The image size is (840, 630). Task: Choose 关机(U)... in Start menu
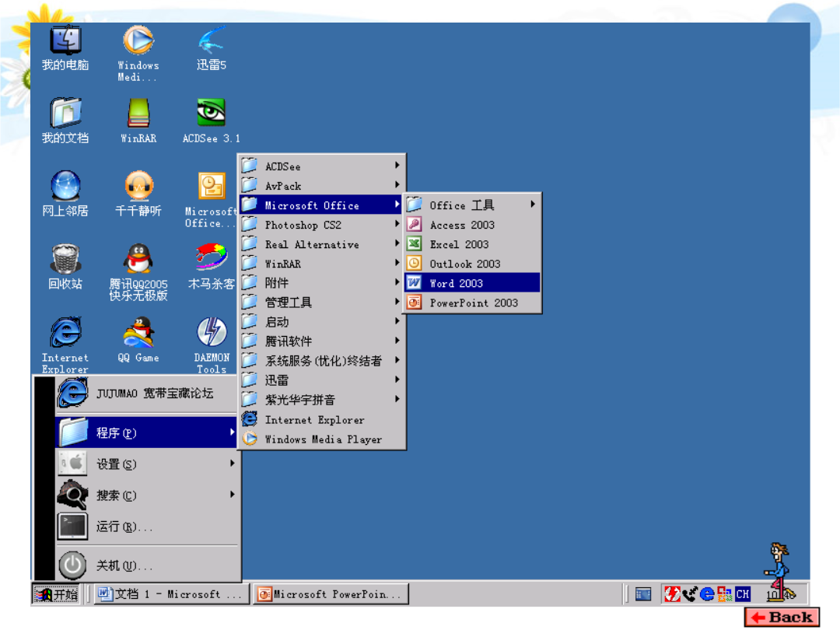[147, 565]
